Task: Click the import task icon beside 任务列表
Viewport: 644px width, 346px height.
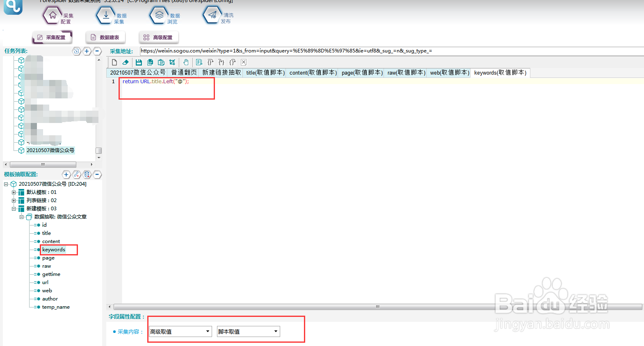Action: coord(76,51)
